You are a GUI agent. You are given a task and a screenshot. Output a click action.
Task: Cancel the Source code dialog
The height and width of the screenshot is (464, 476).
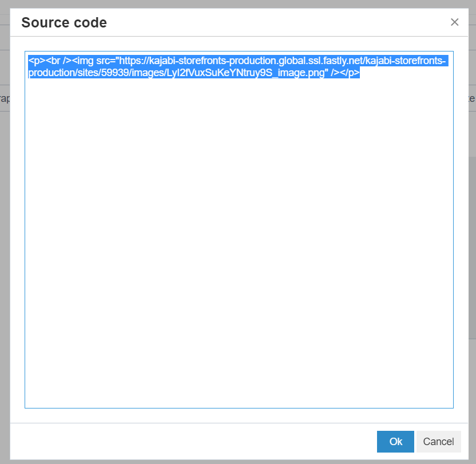tap(438, 441)
